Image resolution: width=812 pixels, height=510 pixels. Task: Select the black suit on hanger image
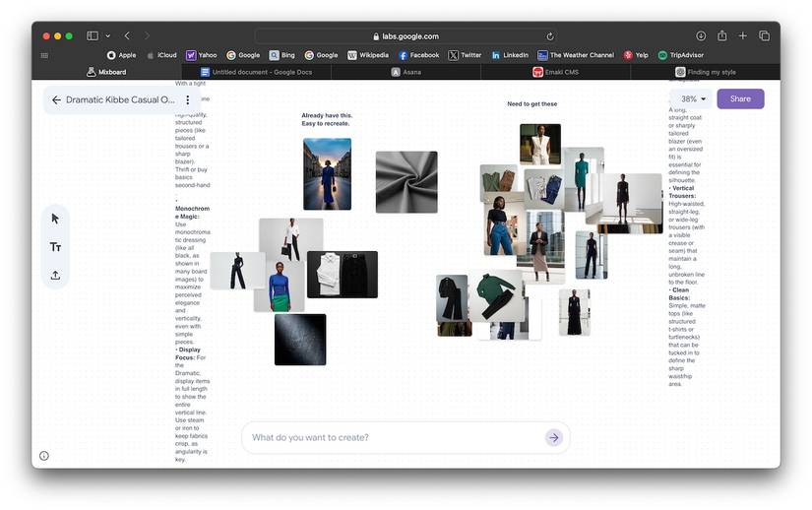(452, 298)
